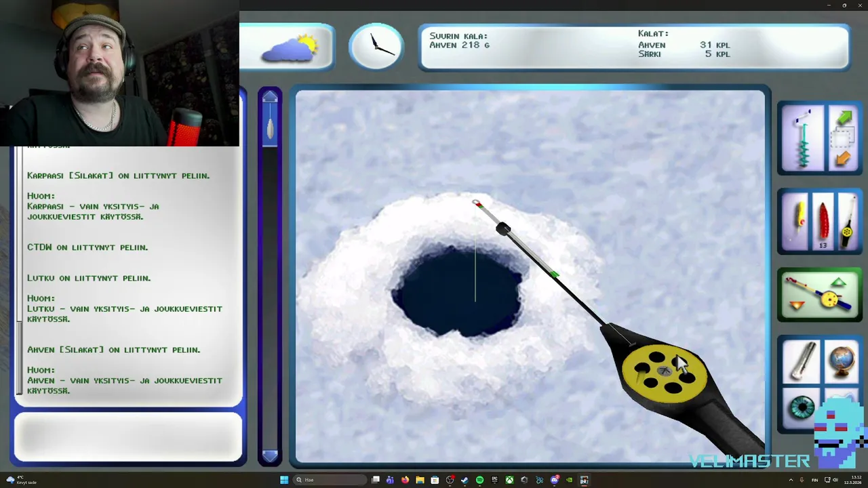Viewport: 868px width, 488px height.
Task: Open the globe map icon
Action: tap(842, 360)
